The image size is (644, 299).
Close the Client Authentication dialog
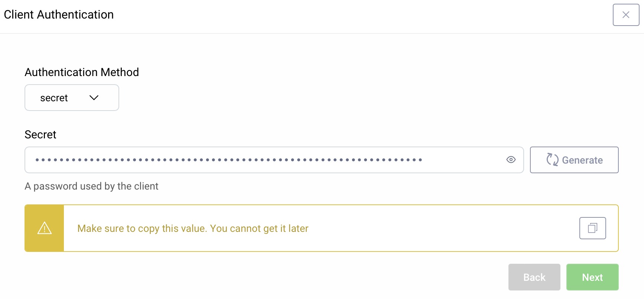click(x=626, y=15)
